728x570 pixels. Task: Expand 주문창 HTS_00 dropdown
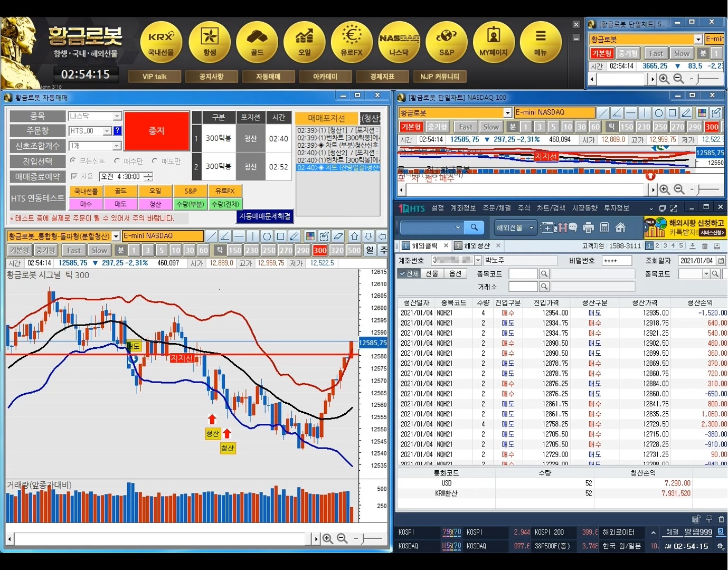[107, 131]
